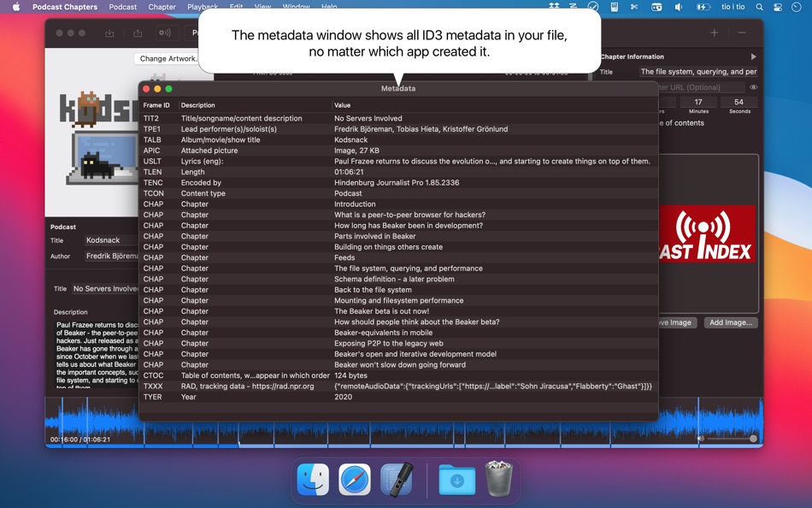This screenshot has width=812, height=508.
Task: Edit the chapter Title field
Action: coord(698,72)
